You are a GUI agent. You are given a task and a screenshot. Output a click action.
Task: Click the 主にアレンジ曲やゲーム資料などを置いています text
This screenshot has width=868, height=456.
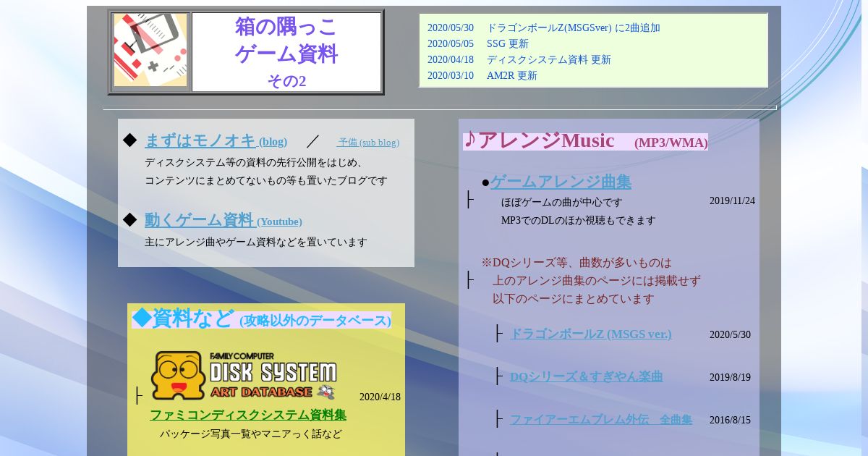(x=256, y=242)
